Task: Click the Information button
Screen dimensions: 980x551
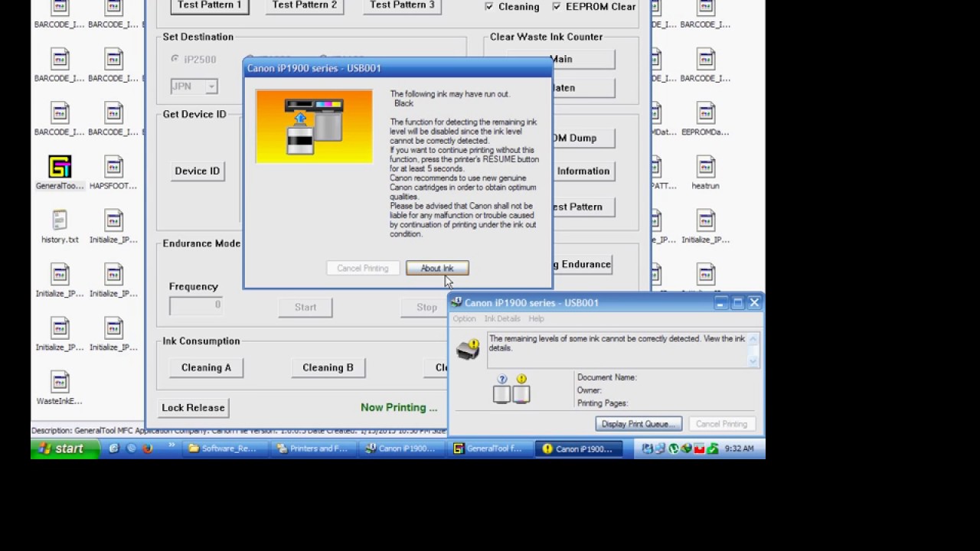Action: [583, 171]
